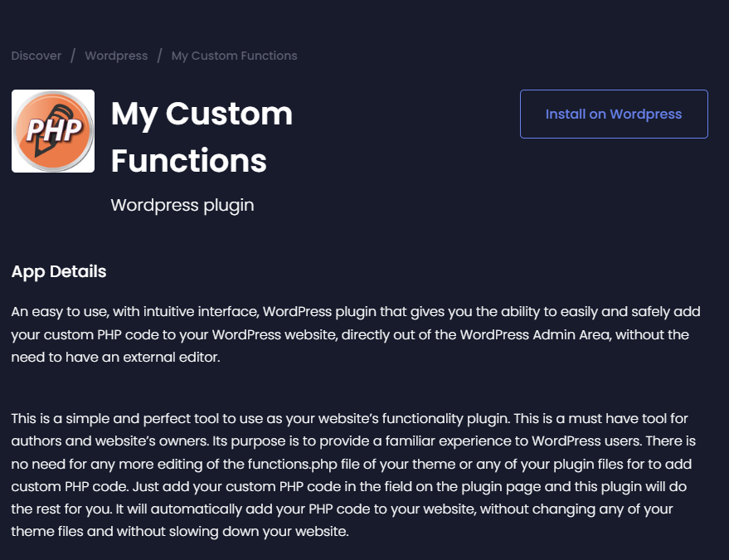The image size is (729, 560).
Task: Select the My Custom Functions breadcrumb
Action: [x=235, y=56]
